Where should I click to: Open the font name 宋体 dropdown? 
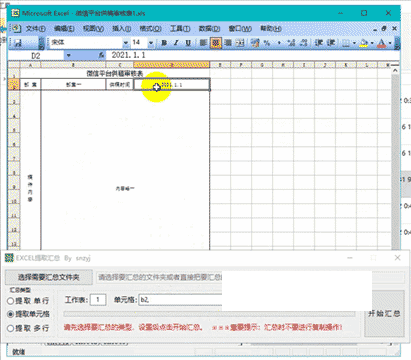pyautogui.click(x=125, y=43)
